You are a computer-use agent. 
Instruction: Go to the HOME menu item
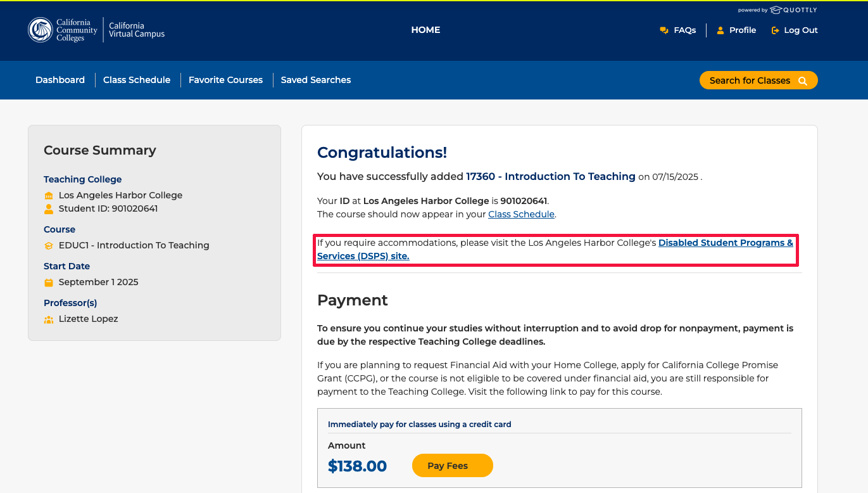425,30
